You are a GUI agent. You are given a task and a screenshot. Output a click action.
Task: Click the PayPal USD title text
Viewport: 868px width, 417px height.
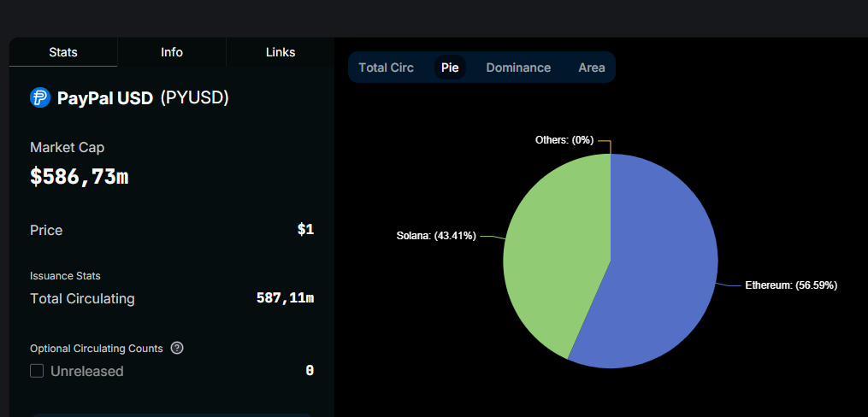coord(104,98)
